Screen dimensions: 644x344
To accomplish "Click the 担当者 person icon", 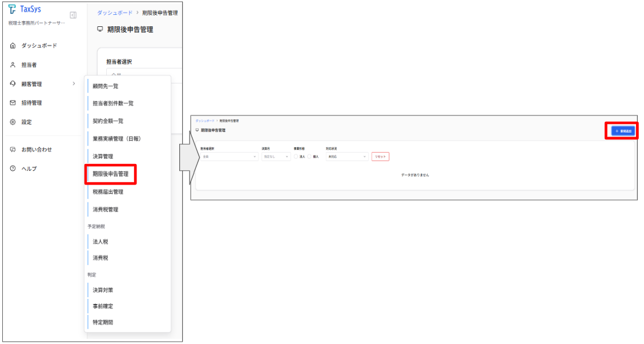I will point(13,65).
